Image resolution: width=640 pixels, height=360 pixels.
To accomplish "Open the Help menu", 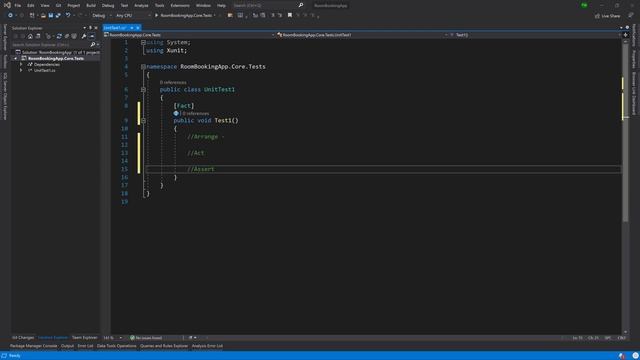I will (x=221, y=5).
